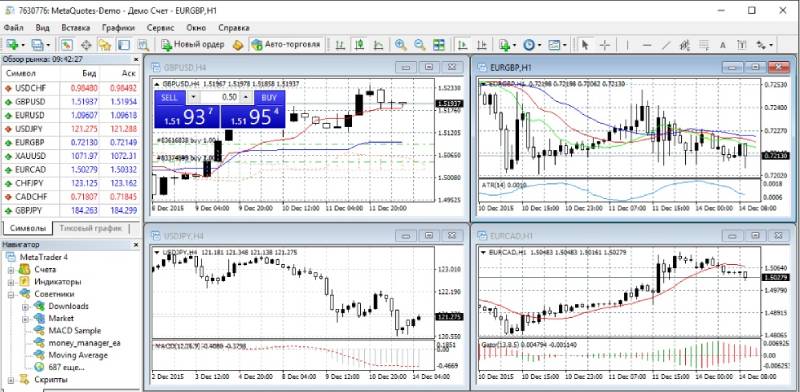Toggle the Navigator panel
800x392 pixels.
105,45
